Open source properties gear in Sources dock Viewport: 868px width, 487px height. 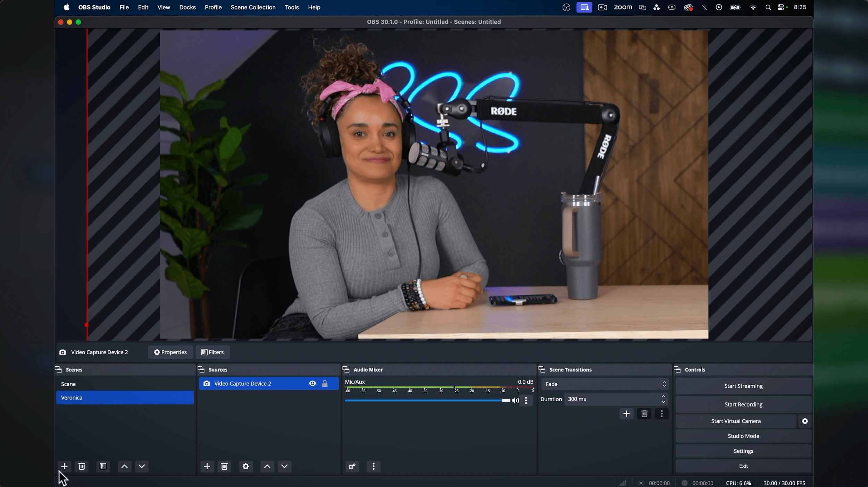[x=245, y=466]
